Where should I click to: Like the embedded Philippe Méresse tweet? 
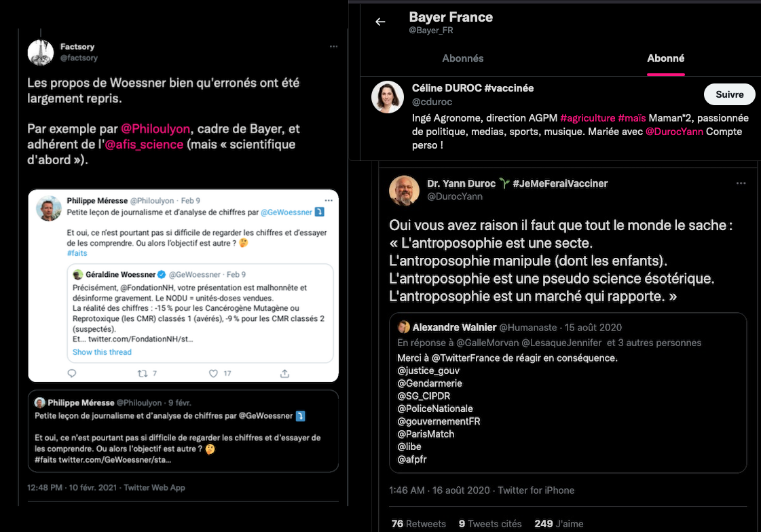(x=213, y=373)
